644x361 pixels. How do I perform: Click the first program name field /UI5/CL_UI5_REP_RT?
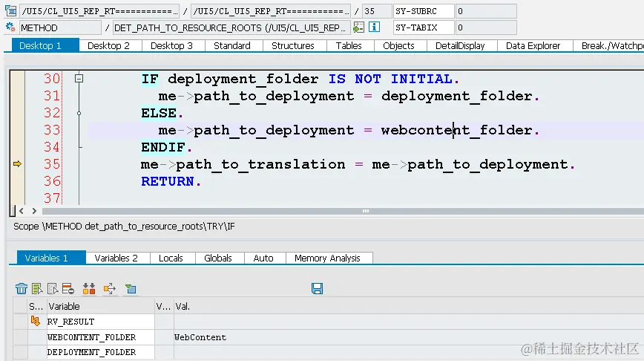click(x=99, y=11)
